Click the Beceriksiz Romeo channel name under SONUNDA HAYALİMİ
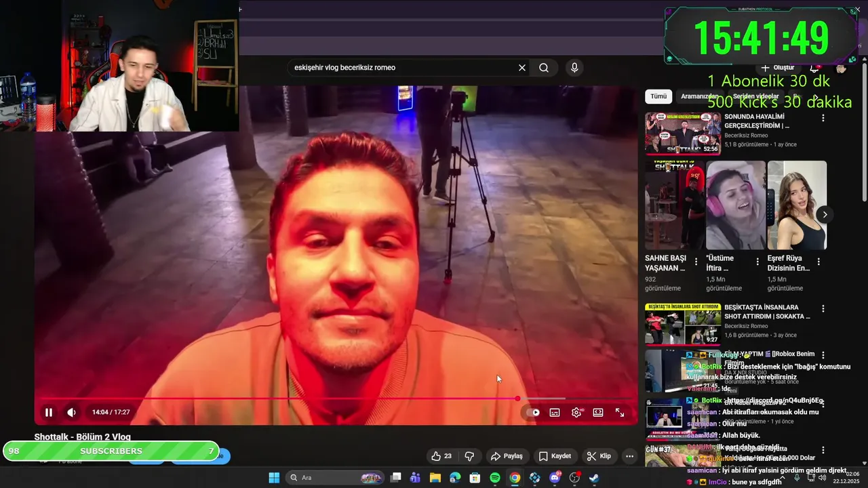Viewport: 868px width, 488px height. click(x=746, y=136)
